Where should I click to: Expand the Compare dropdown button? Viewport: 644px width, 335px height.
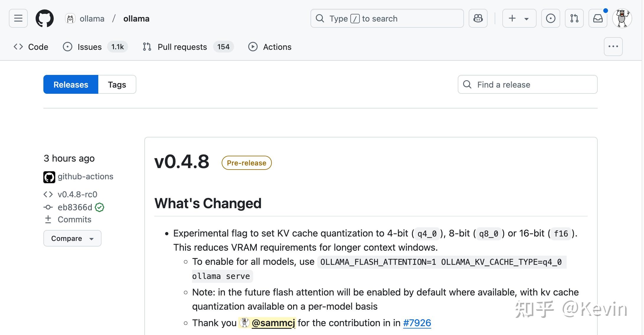pyautogui.click(x=72, y=238)
